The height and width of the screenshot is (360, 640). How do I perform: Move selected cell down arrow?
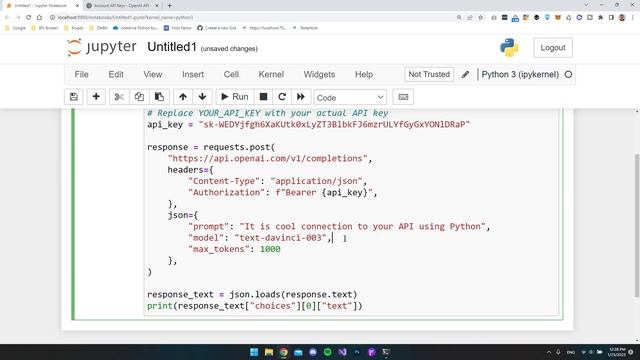pos(202,97)
